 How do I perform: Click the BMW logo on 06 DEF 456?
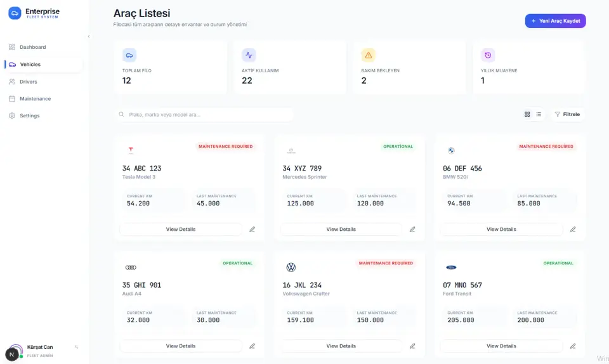pyautogui.click(x=451, y=150)
